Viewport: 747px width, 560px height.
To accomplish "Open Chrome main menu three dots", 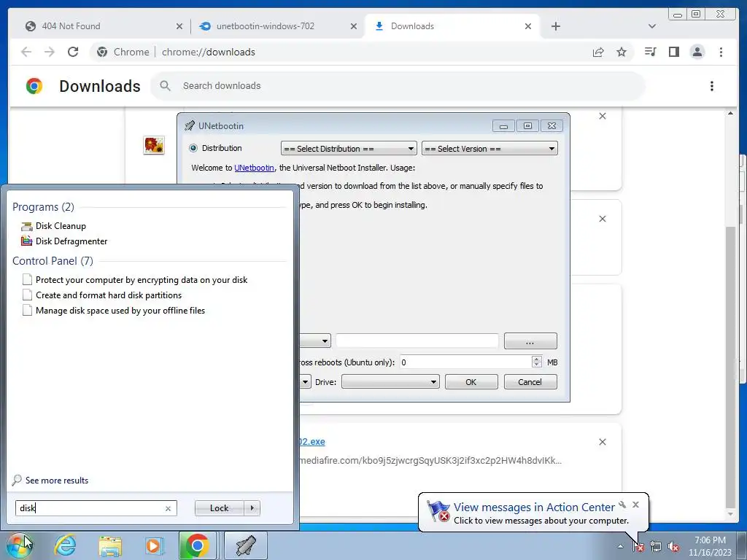I will (721, 52).
